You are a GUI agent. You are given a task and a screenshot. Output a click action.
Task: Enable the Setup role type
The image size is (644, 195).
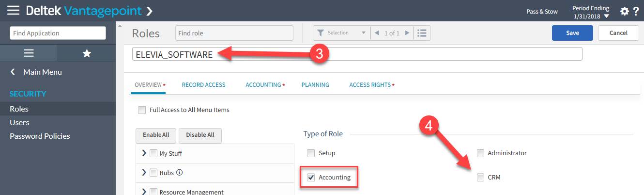[x=311, y=153]
